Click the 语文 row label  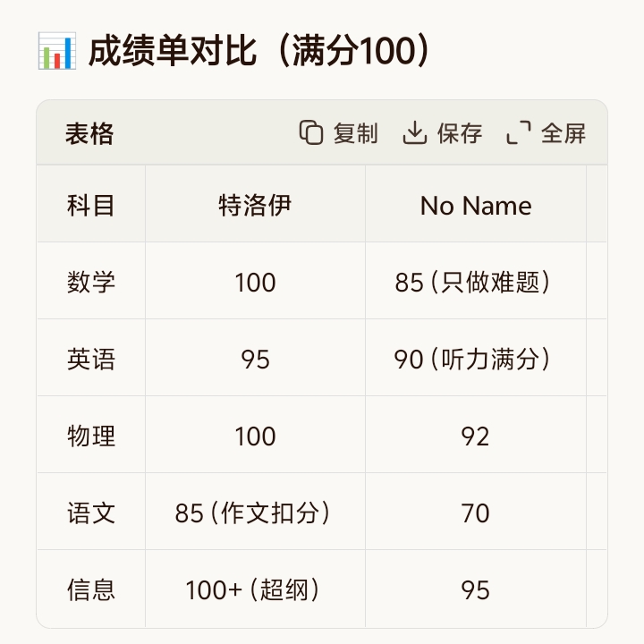pyautogui.click(x=91, y=513)
